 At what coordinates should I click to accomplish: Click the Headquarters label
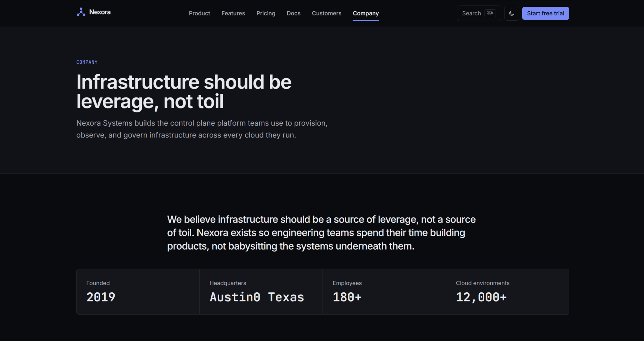[x=228, y=283]
